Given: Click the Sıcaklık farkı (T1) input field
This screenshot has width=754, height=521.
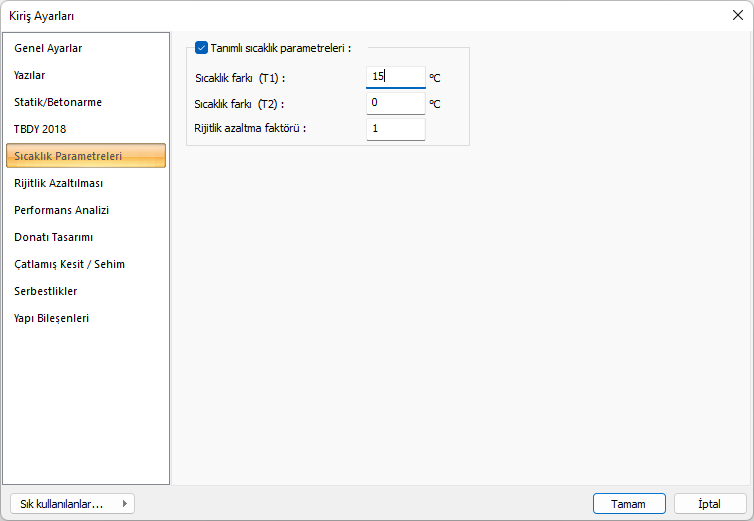Looking at the screenshot, I should pos(395,76).
